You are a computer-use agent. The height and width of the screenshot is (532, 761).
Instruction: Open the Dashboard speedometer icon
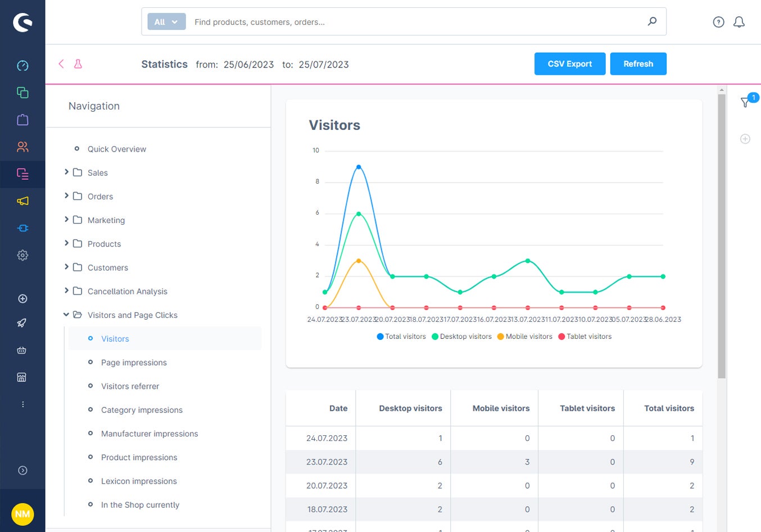(22, 66)
